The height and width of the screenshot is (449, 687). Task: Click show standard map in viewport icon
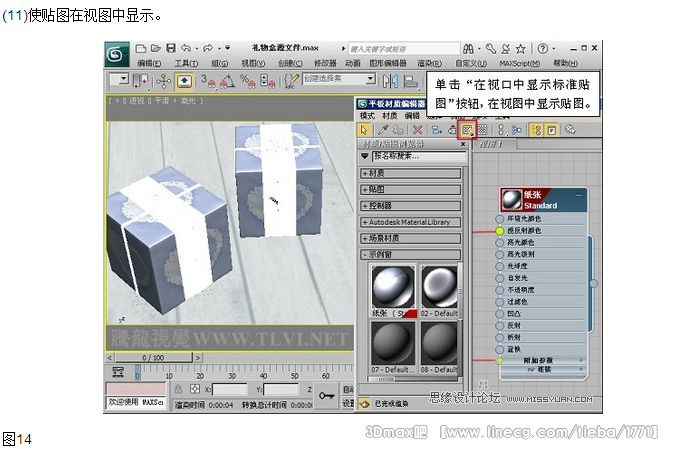pyautogui.click(x=467, y=130)
